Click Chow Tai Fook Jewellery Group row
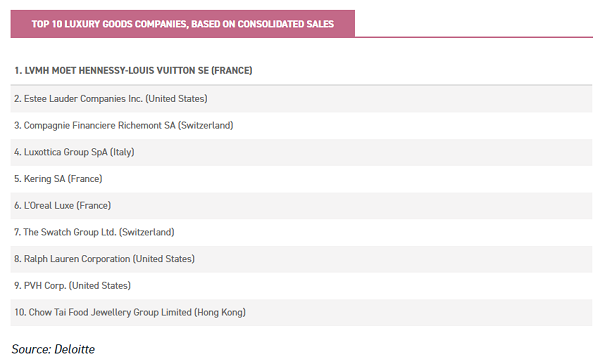 [x=301, y=312]
